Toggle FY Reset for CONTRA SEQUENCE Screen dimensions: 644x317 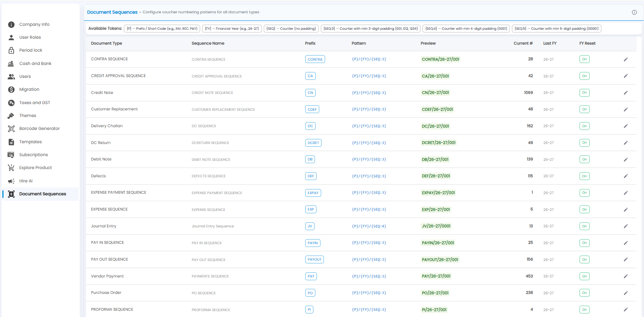[584, 59]
